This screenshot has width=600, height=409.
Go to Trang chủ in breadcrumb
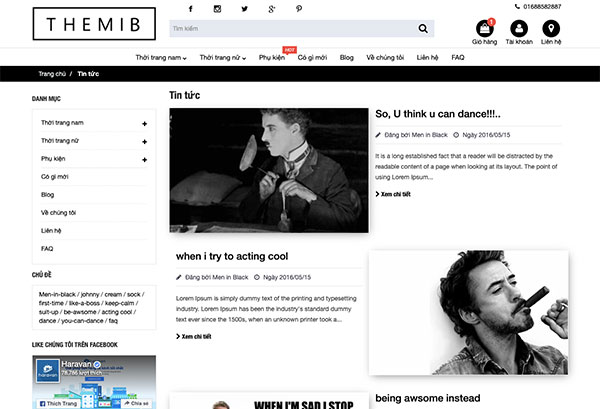point(52,74)
